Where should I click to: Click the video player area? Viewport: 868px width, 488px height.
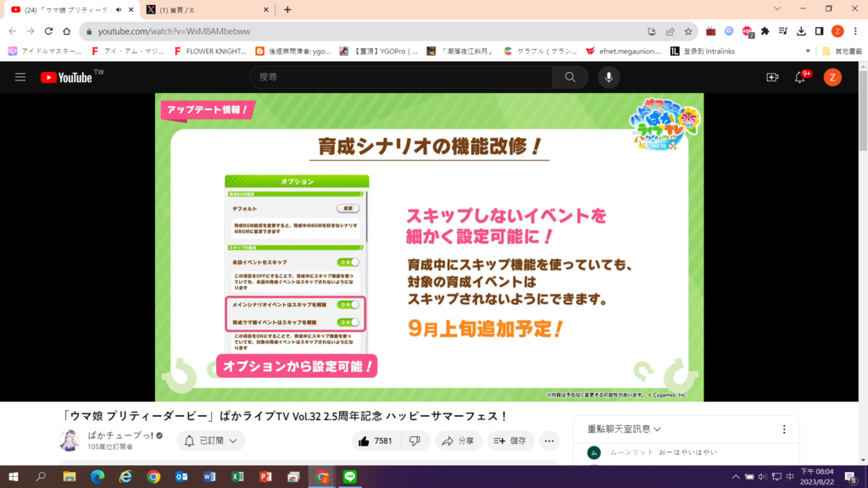coord(429,247)
